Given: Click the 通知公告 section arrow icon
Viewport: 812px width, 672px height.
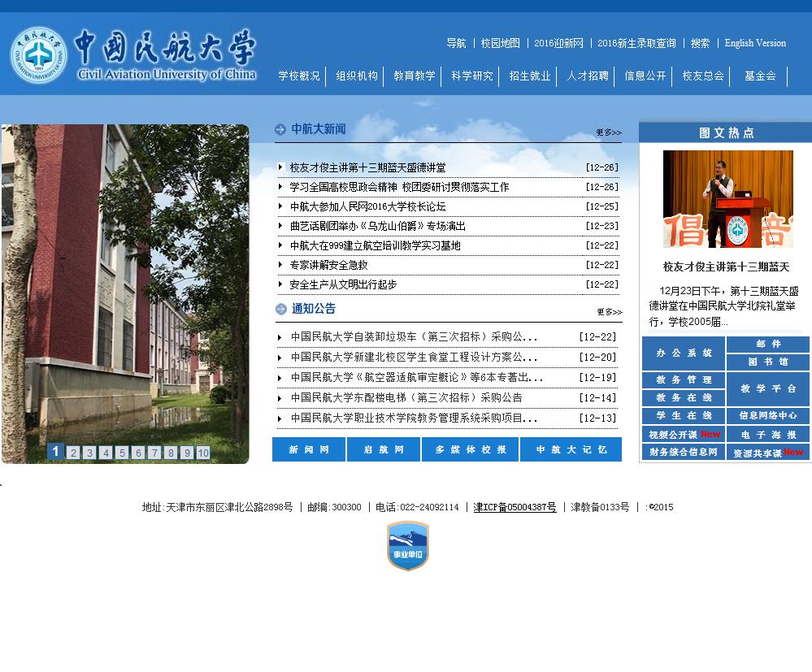Looking at the screenshot, I should (x=280, y=309).
